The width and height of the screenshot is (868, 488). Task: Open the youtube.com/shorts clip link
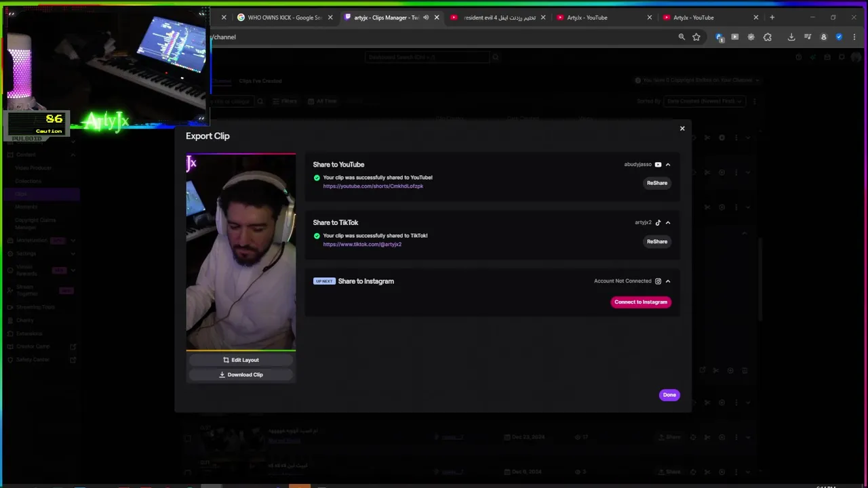(x=373, y=186)
